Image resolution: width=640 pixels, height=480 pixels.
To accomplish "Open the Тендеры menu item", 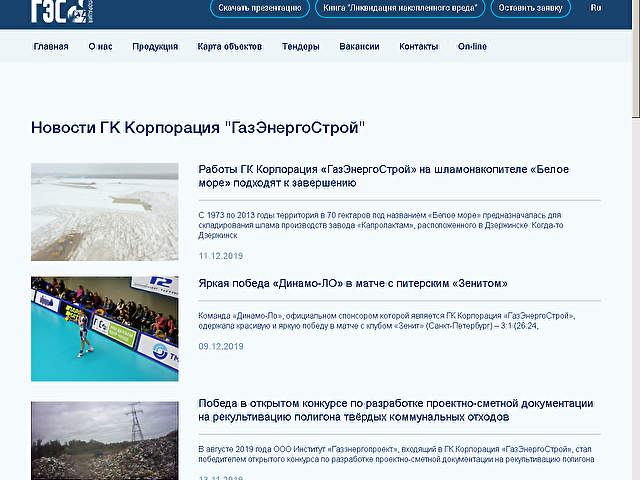I will pyautogui.click(x=300, y=47).
